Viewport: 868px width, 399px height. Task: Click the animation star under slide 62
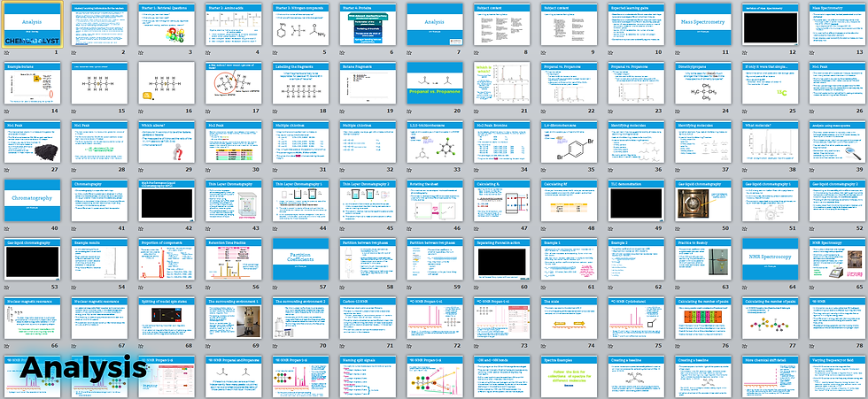(x=610, y=287)
